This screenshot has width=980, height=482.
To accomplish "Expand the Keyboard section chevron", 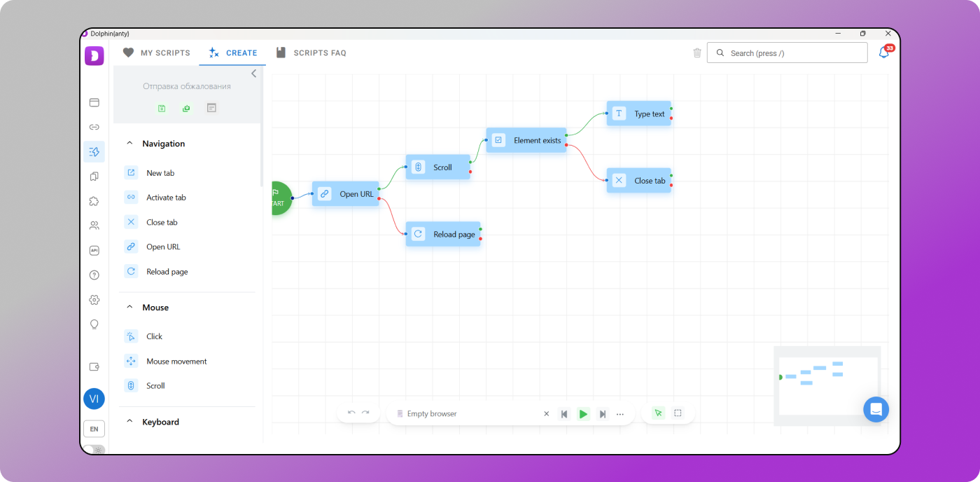I will tap(129, 422).
